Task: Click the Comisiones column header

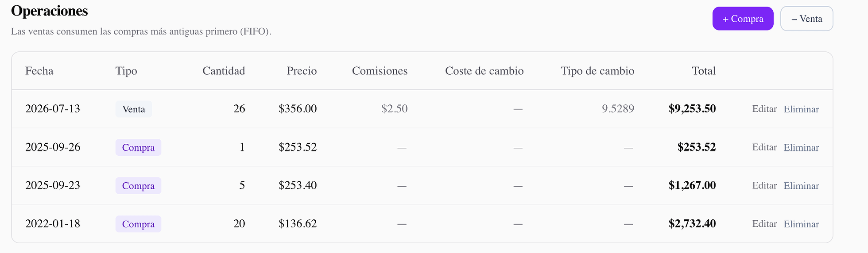Action: click(380, 71)
